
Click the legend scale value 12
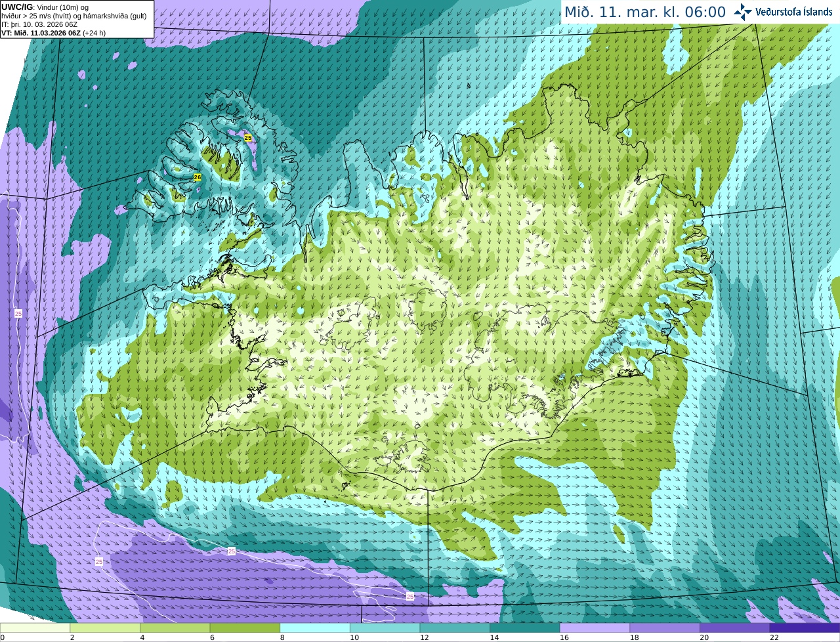tap(425, 637)
